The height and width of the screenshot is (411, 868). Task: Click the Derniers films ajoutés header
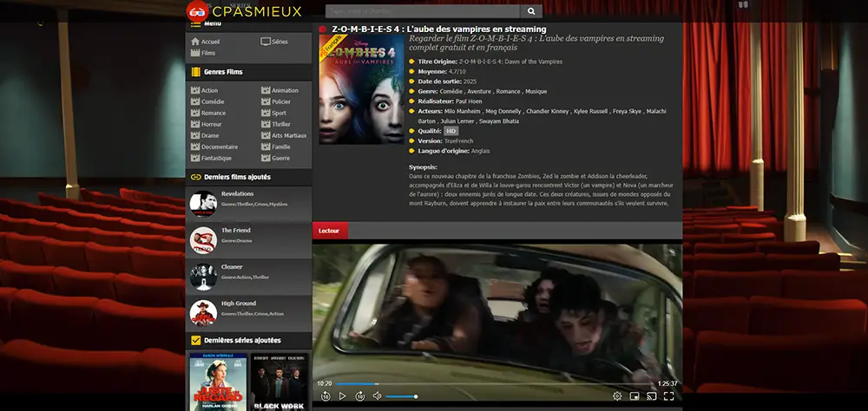click(237, 177)
